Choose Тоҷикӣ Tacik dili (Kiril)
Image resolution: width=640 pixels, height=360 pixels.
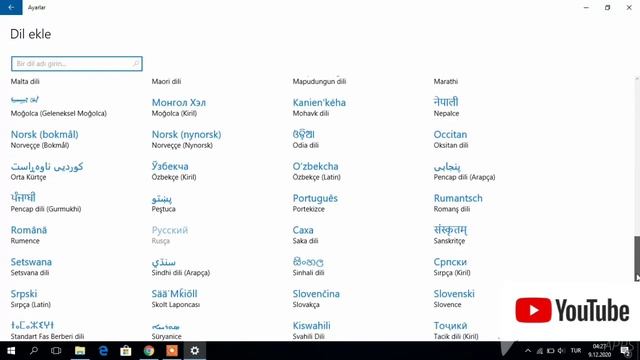456,330
